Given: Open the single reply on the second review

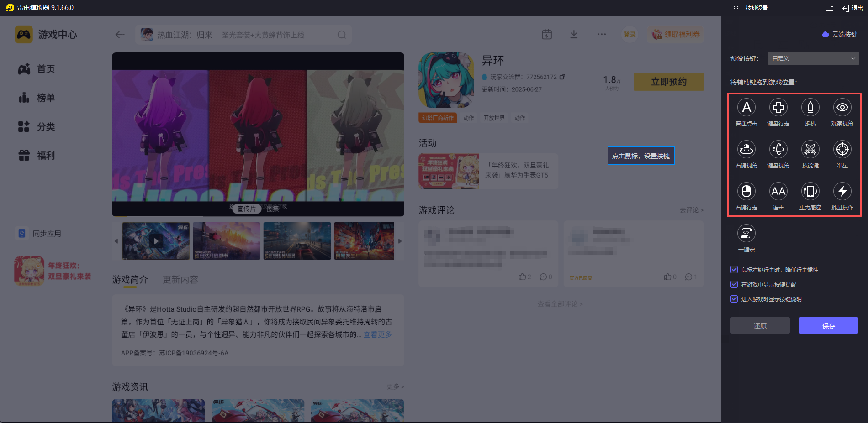Looking at the screenshot, I should (691, 277).
